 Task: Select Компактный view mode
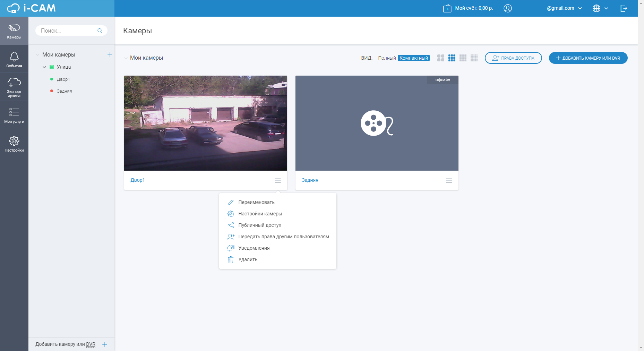point(413,58)
